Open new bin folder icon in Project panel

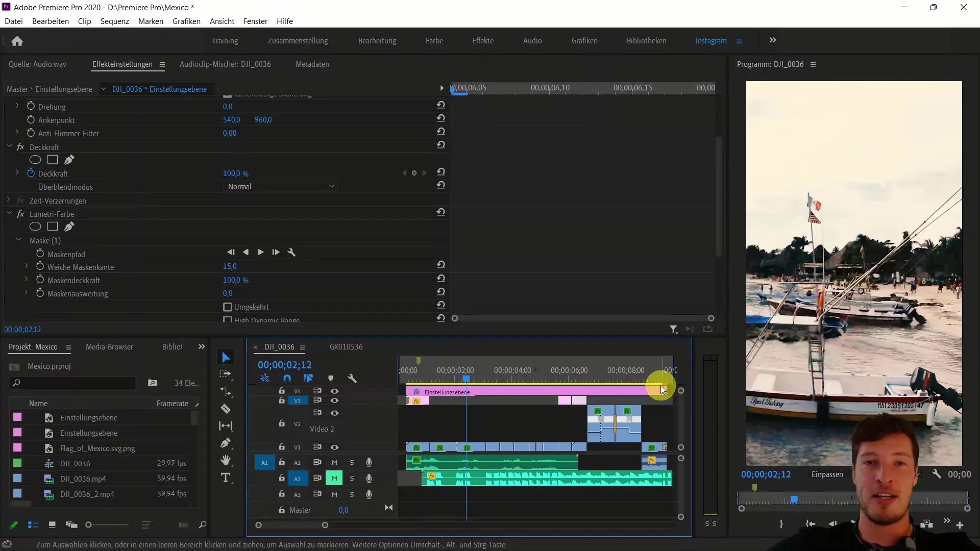pos(152,383)
